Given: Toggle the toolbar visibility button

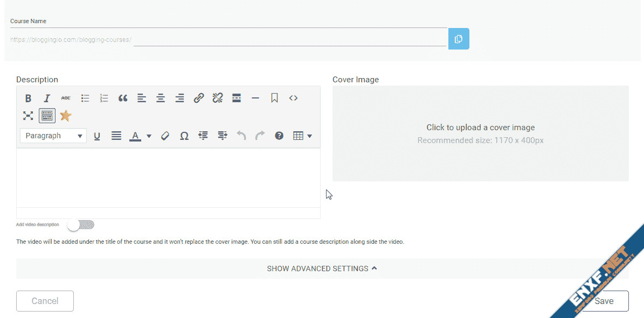Looking at the screenshot, I should point(47,116).
